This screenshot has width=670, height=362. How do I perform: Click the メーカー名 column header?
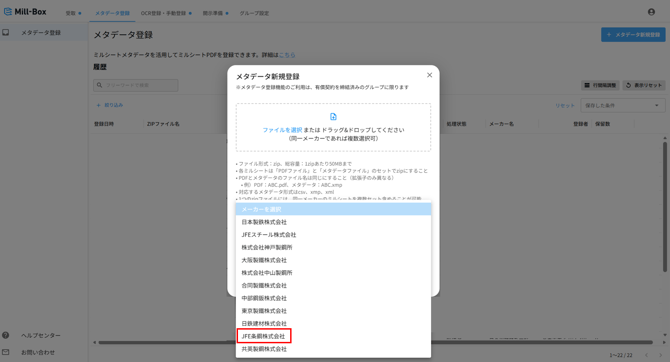point(501,124)
